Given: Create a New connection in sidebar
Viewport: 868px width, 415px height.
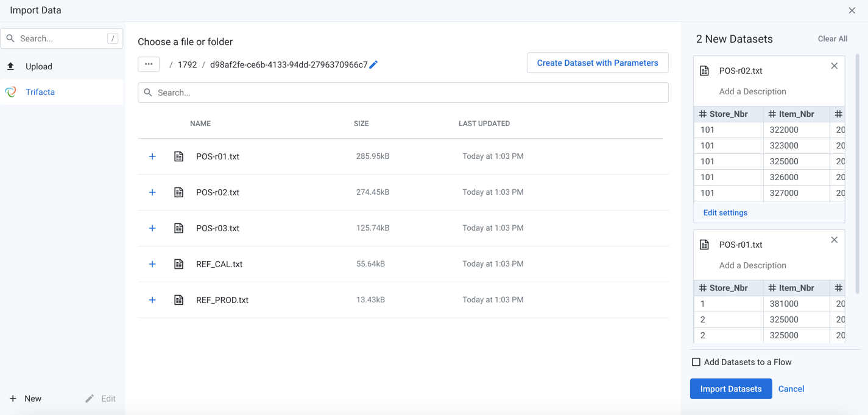Looking at the screenshot, I should click(x=26, y=399).
